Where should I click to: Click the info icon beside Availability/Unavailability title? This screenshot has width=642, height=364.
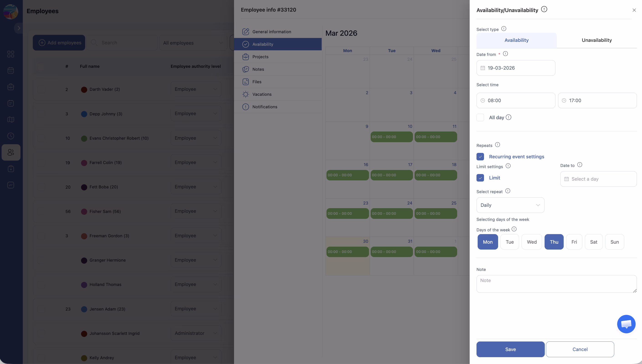[544, 9]
